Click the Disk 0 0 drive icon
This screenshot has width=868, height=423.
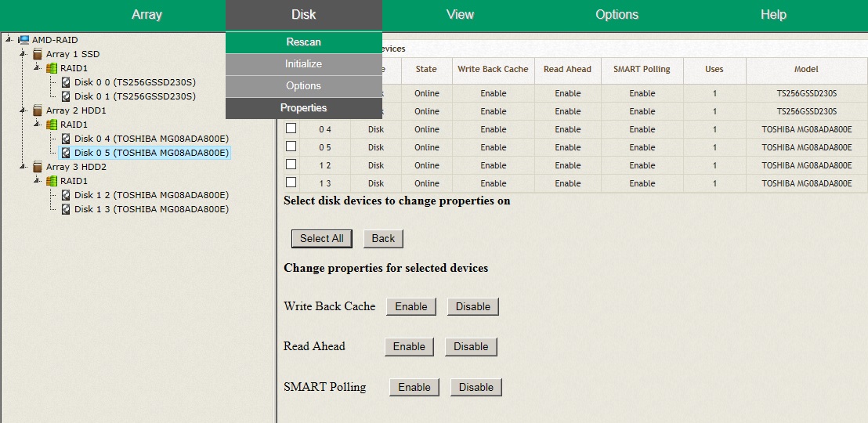(x=66, y=82)
